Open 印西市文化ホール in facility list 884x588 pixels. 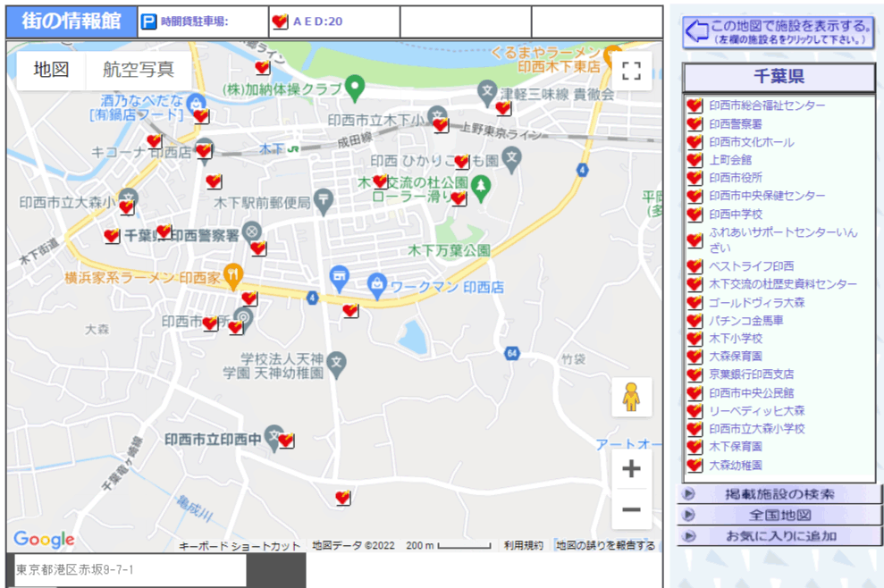click(x=752, y=142)
